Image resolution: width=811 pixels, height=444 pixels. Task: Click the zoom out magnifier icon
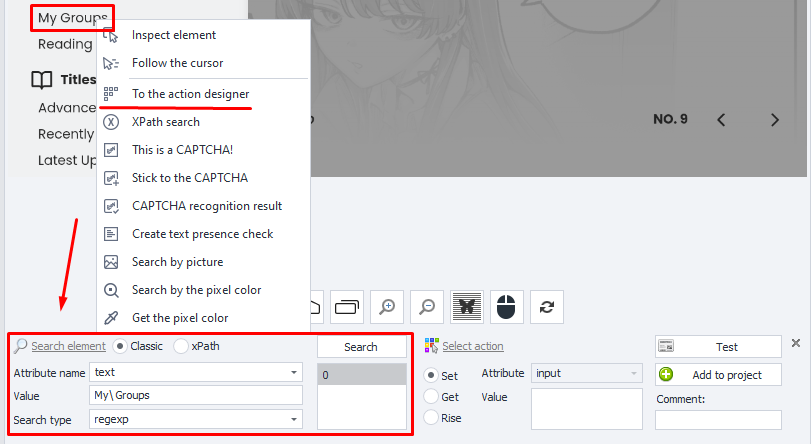[x=427, y=307]
